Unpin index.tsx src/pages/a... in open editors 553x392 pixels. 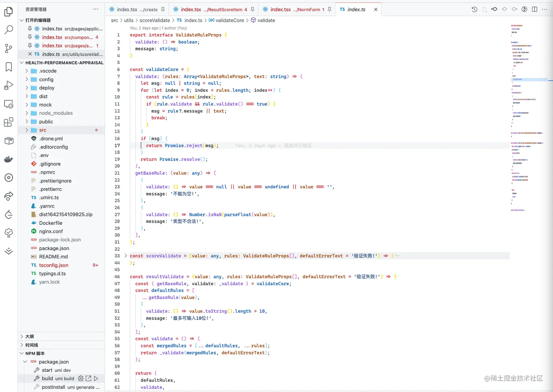pyautogui.click(x=30, y=46)
